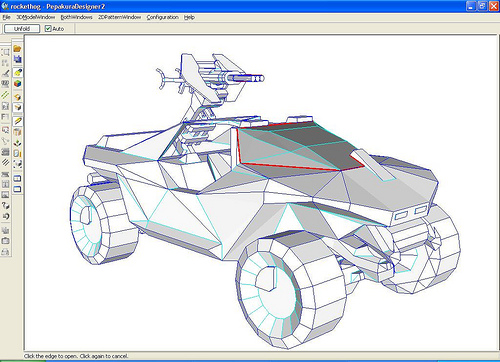Expand the BothWindows menu

point(76,17)
